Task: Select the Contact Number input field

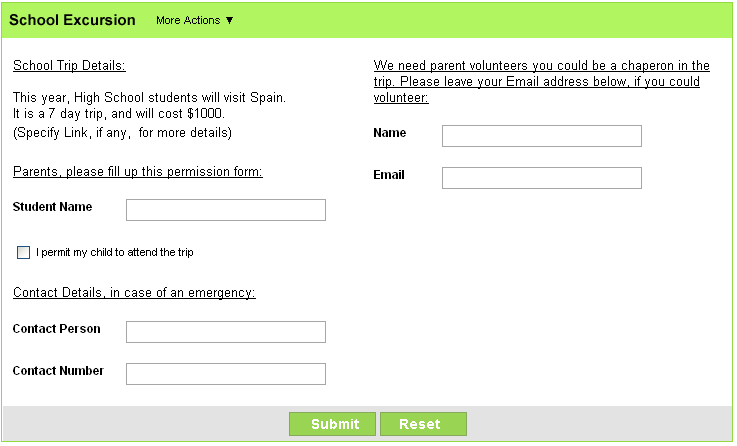Action: pyautogui.click(x=226, y=374)
